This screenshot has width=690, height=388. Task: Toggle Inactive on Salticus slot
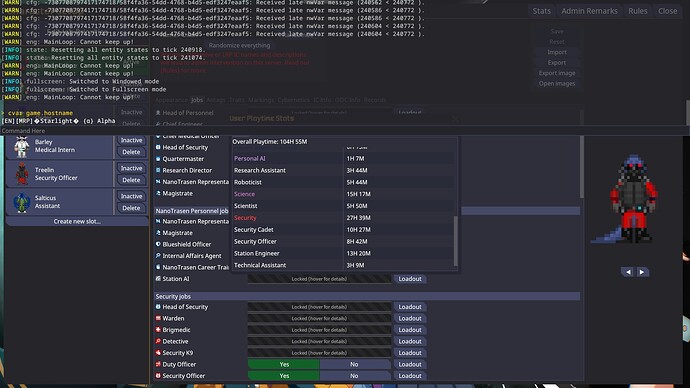[x=131, y=196]
